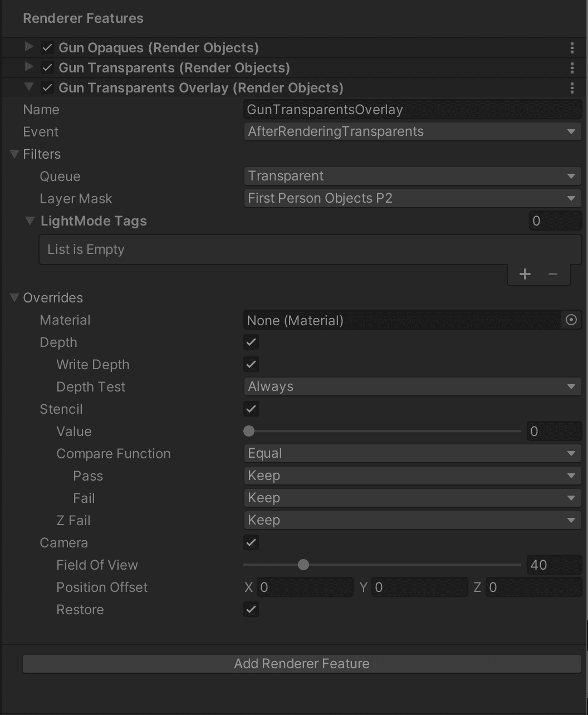Click the Field Of View slider handle
The width and height of the screenshot is (588, 715).
303,565
